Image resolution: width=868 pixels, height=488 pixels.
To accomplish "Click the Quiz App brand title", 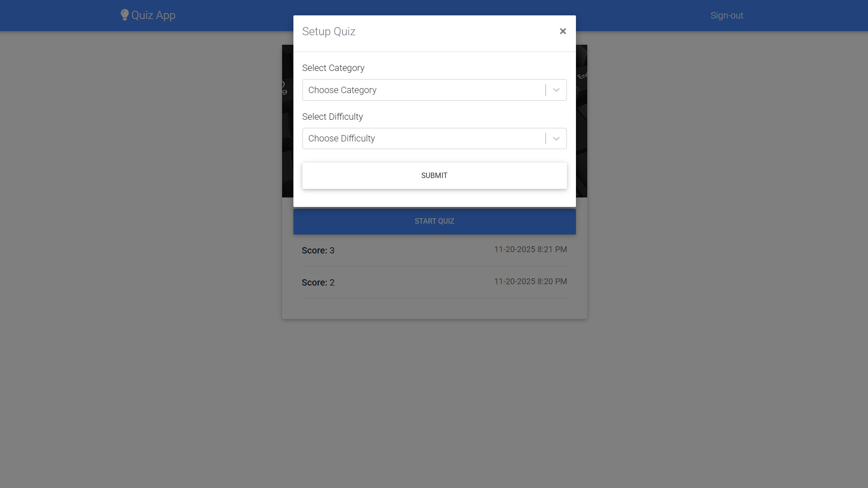I will [153, 15].
